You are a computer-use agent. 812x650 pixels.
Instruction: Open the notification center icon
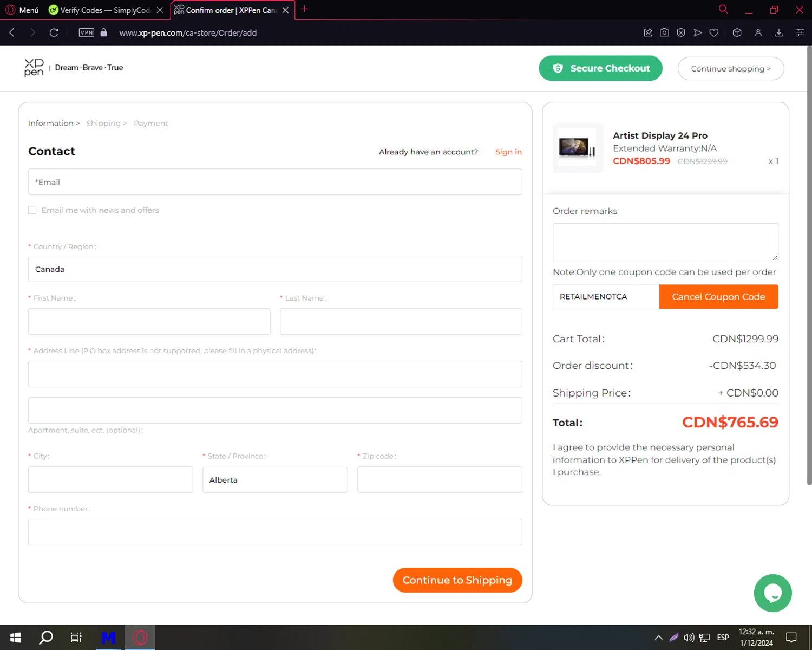[791, 638]
